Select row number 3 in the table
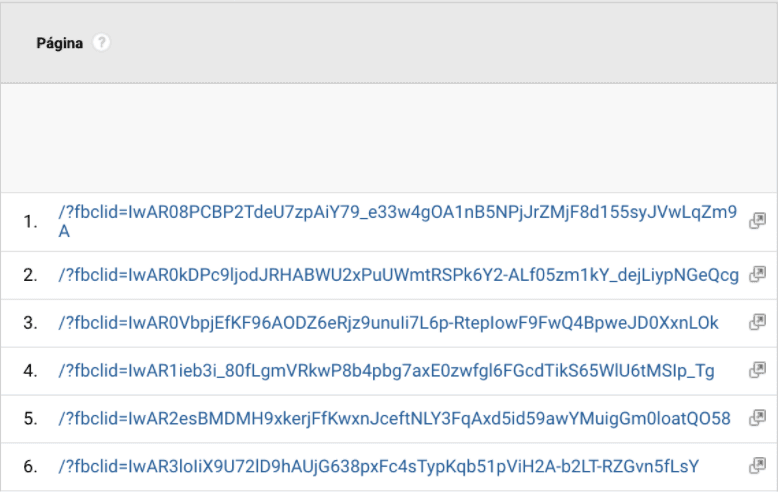Viewport: 778px width, 493px height. [30, 323]
